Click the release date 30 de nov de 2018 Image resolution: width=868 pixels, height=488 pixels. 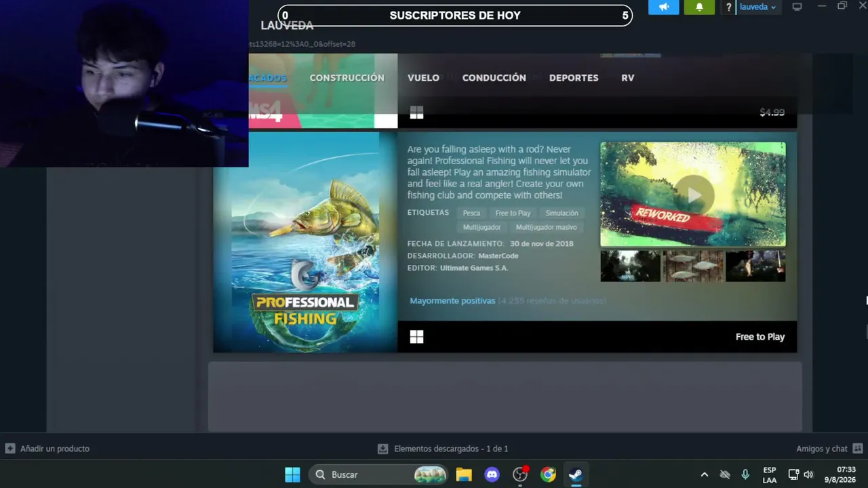(541, 243)
